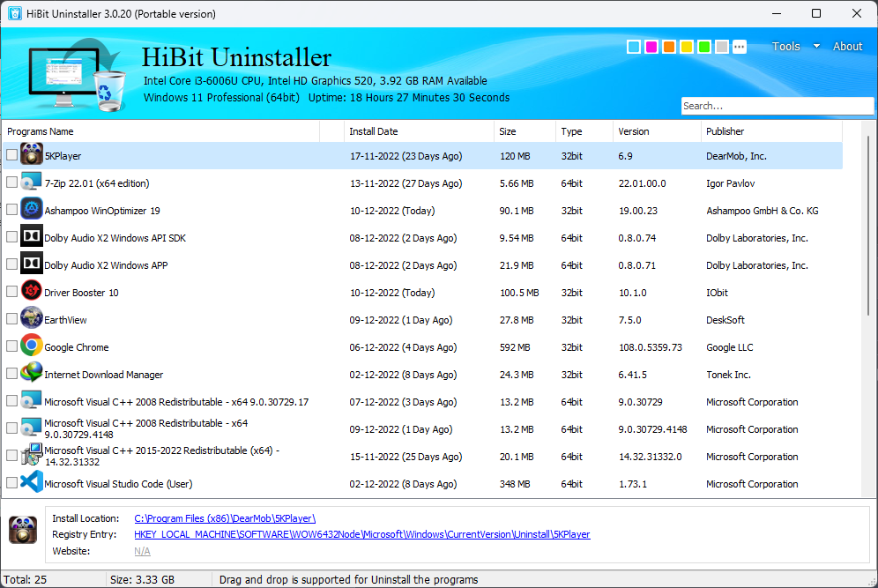
Task: Sort by Programs Name column header
Action: [x=162, y=131]
